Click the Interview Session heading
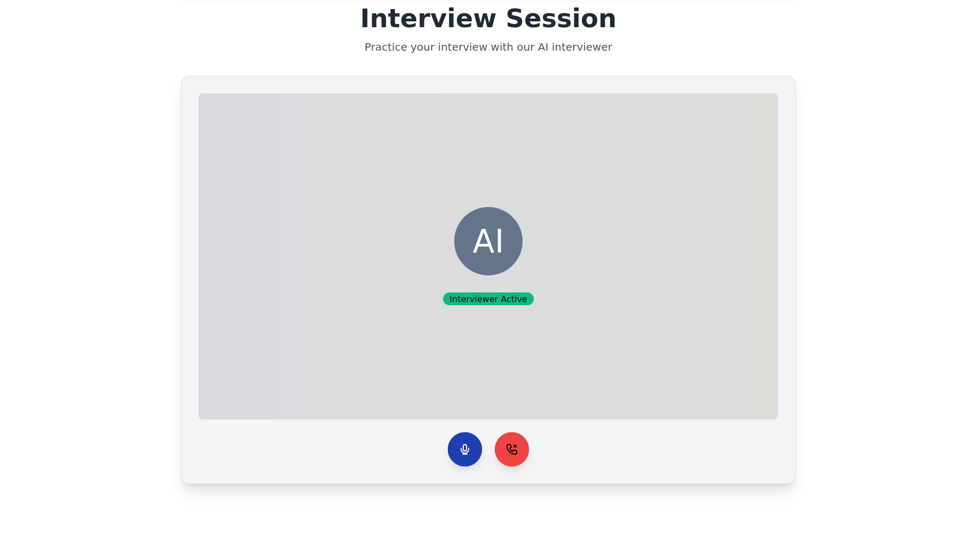 tap(488, 19)
